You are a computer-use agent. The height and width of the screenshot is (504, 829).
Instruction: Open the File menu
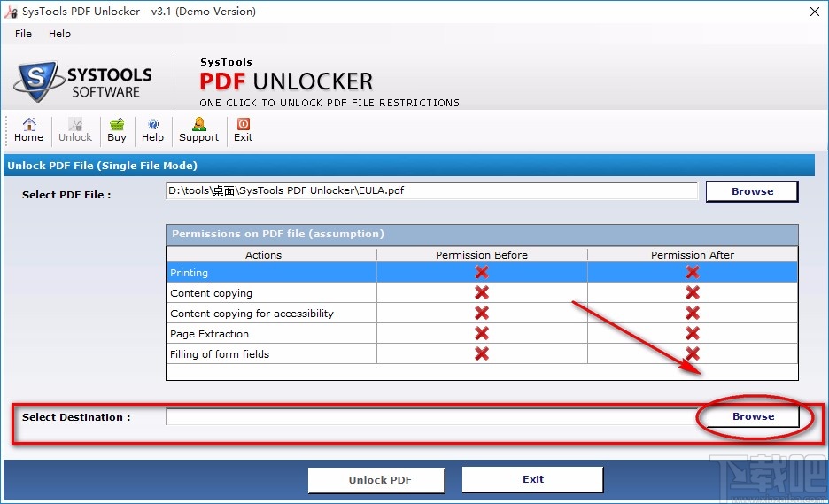[23, 34]
